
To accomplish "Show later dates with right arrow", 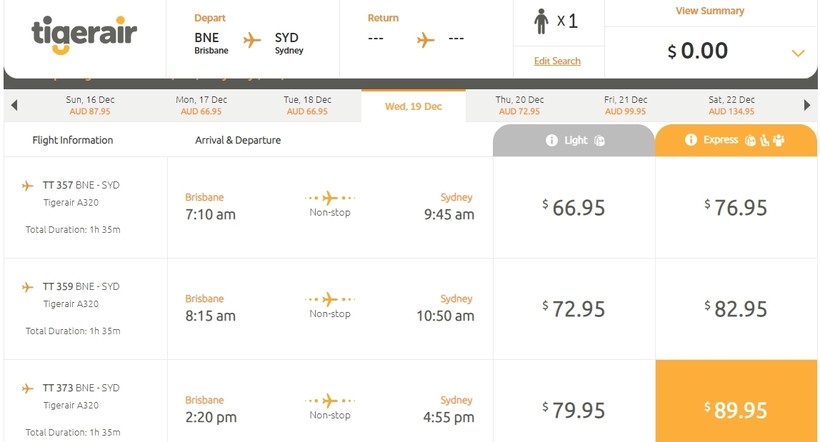I will pyautogui.click(x=807, y=105).
